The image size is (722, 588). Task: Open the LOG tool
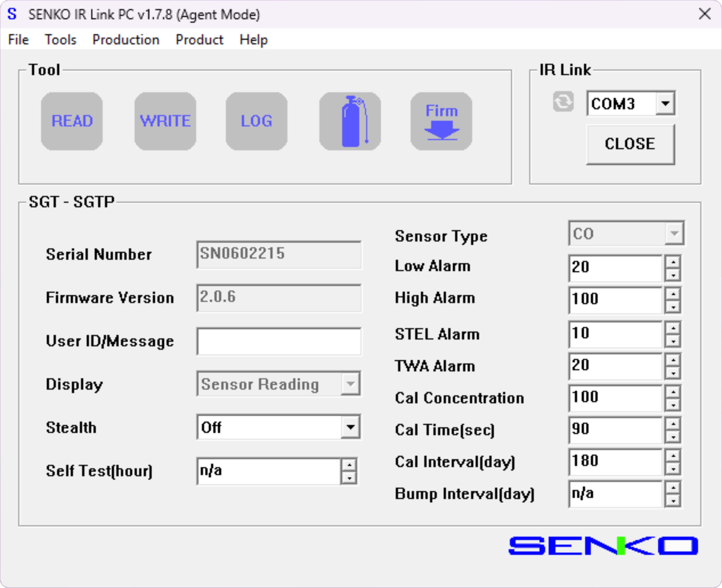pos(256,121)
